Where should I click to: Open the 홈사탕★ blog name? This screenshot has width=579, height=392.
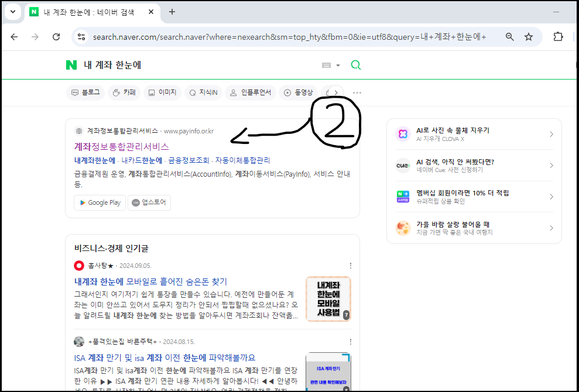coord(101,266)
